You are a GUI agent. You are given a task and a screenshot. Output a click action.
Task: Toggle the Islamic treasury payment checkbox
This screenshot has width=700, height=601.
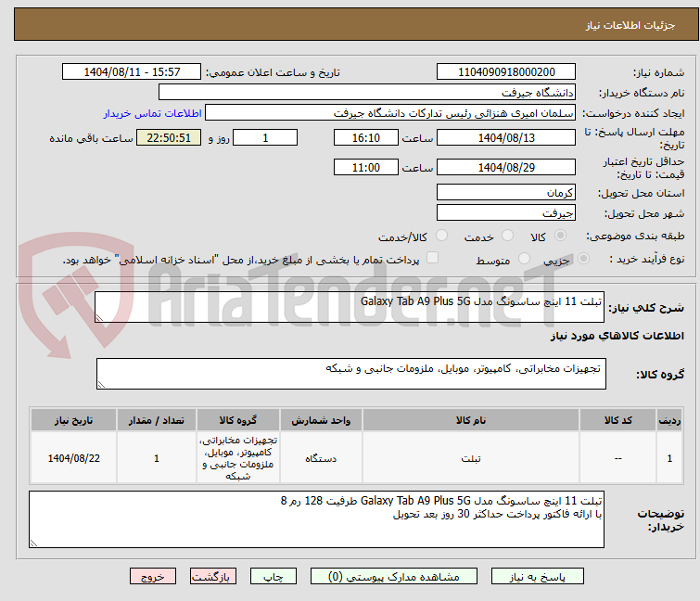[x=432, y=258]
